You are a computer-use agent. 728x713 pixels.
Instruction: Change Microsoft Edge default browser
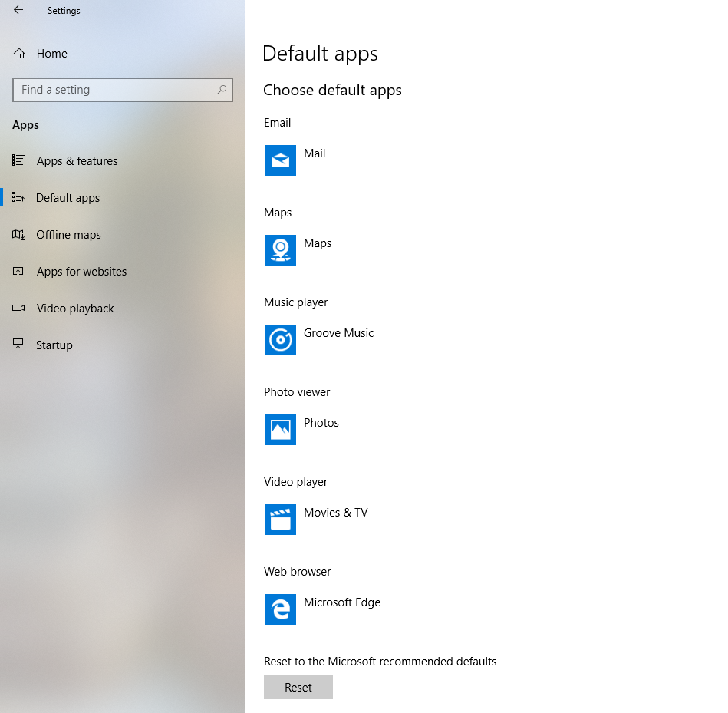pos(342,602)
